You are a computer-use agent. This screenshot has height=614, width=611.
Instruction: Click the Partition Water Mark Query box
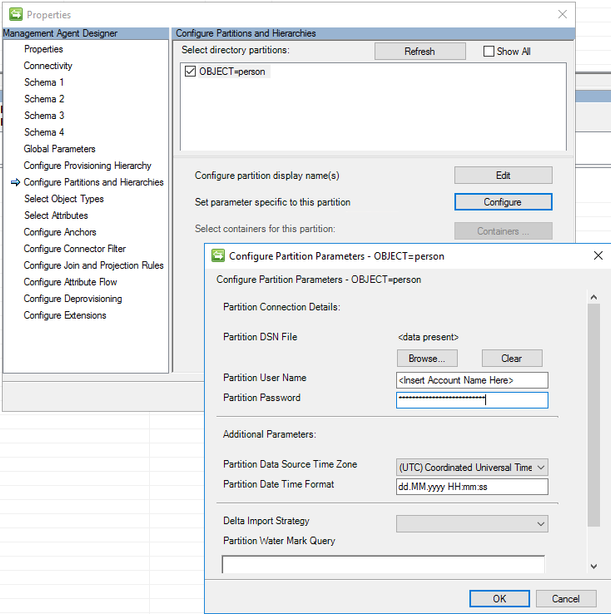383,564
